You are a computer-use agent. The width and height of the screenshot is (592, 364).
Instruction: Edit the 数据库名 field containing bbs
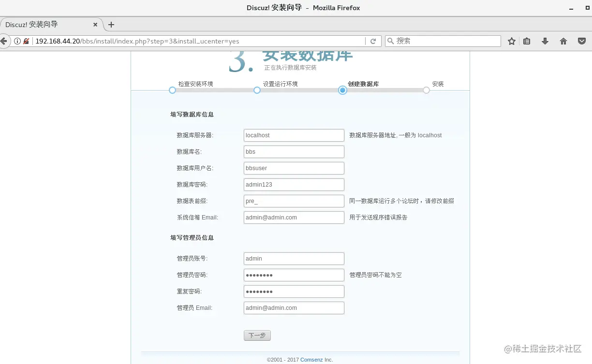point(294,152)
